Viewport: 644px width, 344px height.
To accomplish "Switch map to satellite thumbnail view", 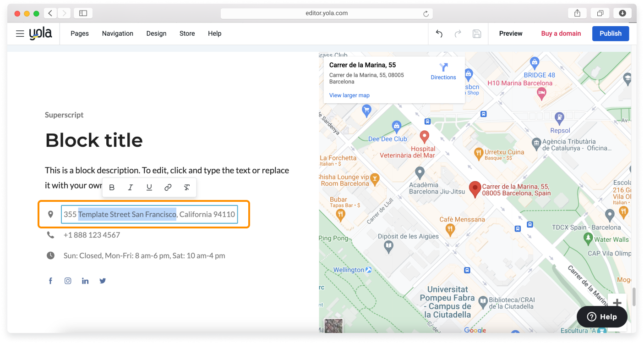I will [x=333, y=326].
